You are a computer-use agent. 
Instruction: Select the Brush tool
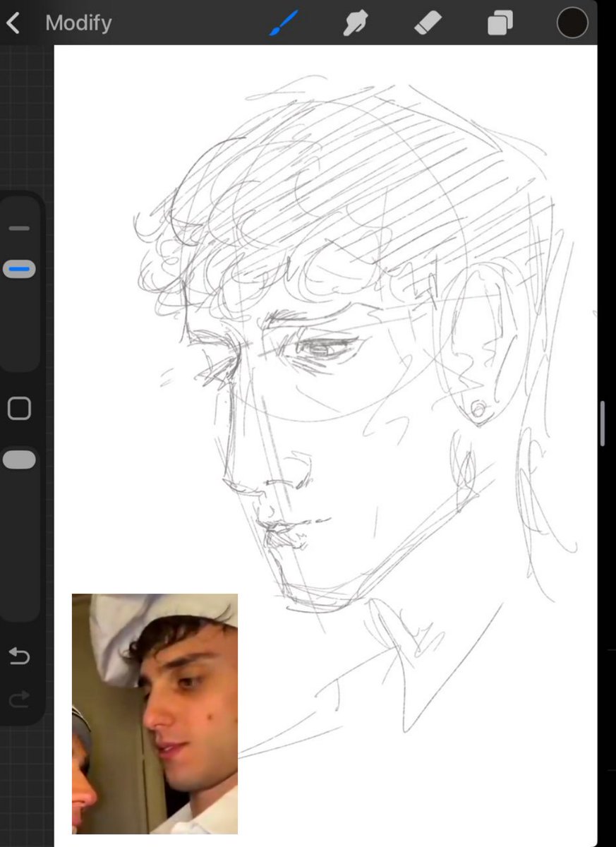(x=282, y=23)
